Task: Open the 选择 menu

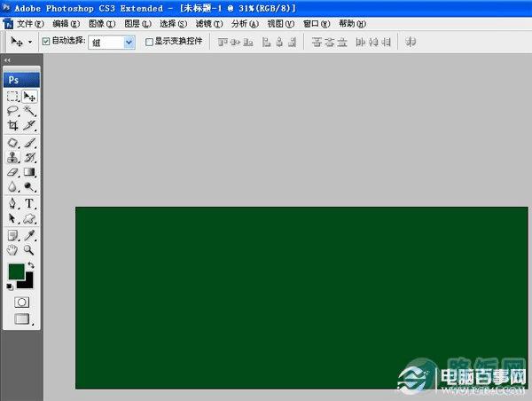Action: pyautogui.click(x=174, y=24)
